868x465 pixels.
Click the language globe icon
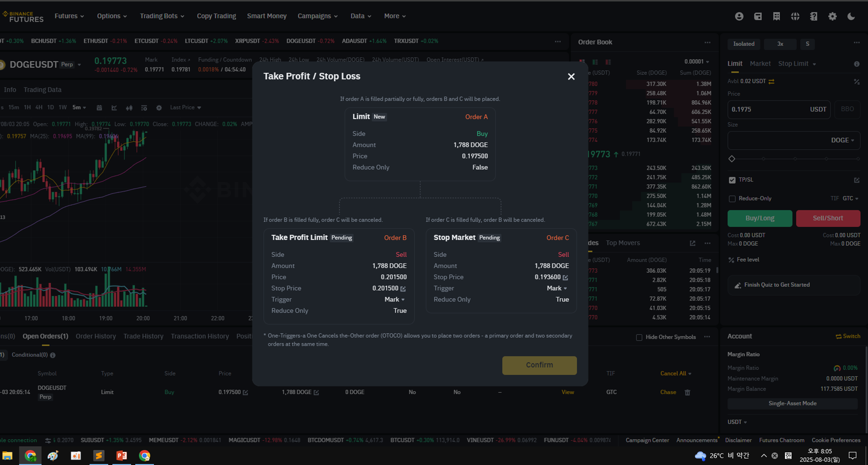pyautogui.click(x=795, y=16)
